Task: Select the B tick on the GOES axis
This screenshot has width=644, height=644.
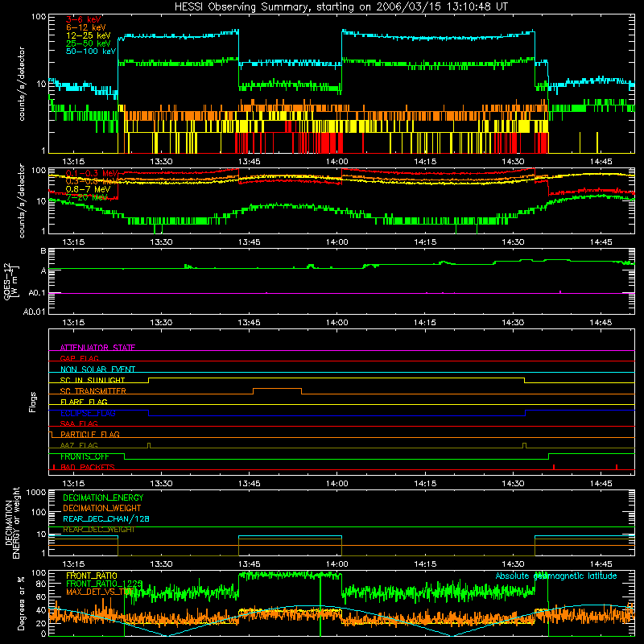Action: pyautogui.click(x=43, y=251)
